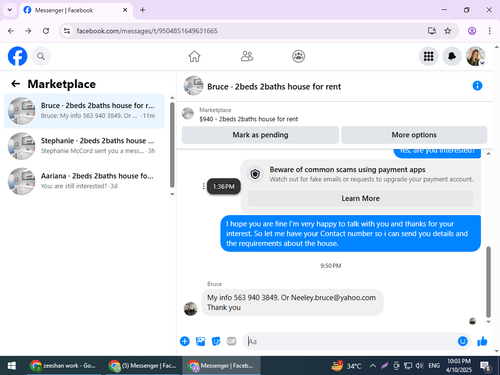Send a thumbs-up like
Image resolution: width=500 pixels, height=375 pixels.
482,341
